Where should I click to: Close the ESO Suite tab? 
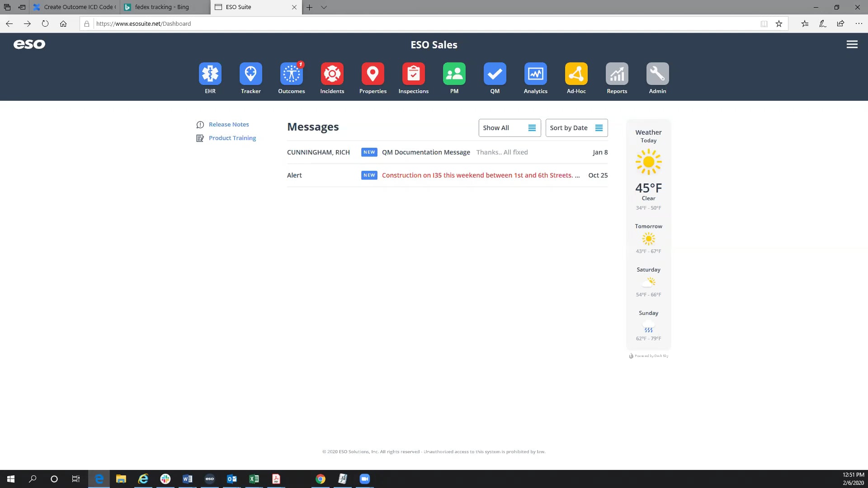click(x=294, y=7)
